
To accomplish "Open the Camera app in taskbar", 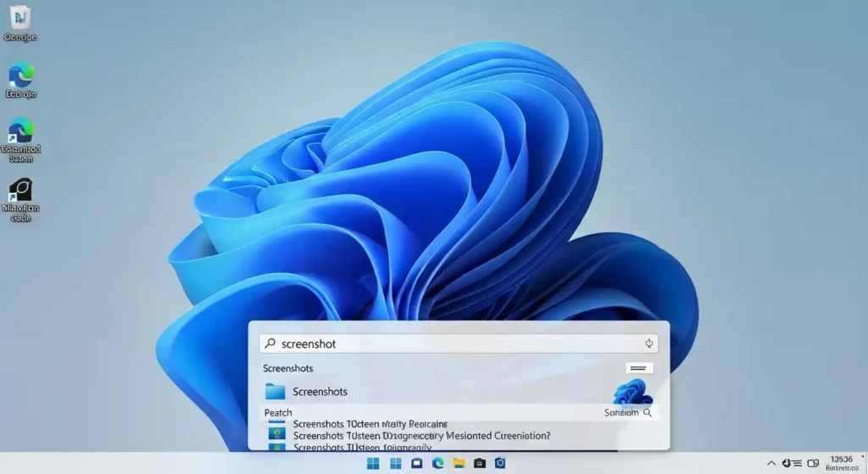I will point(480,463).
